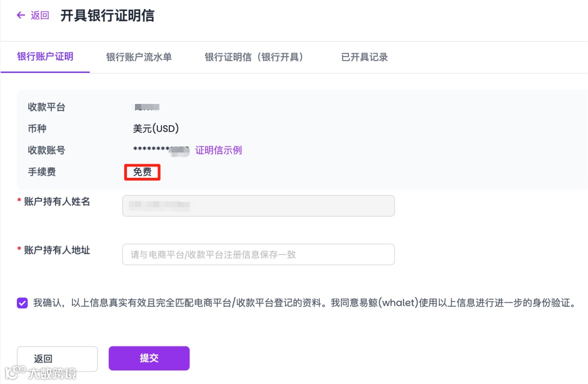Click the 开具银行证明信 page title
This screenshot has width=588, height=384.
(107, 15)
